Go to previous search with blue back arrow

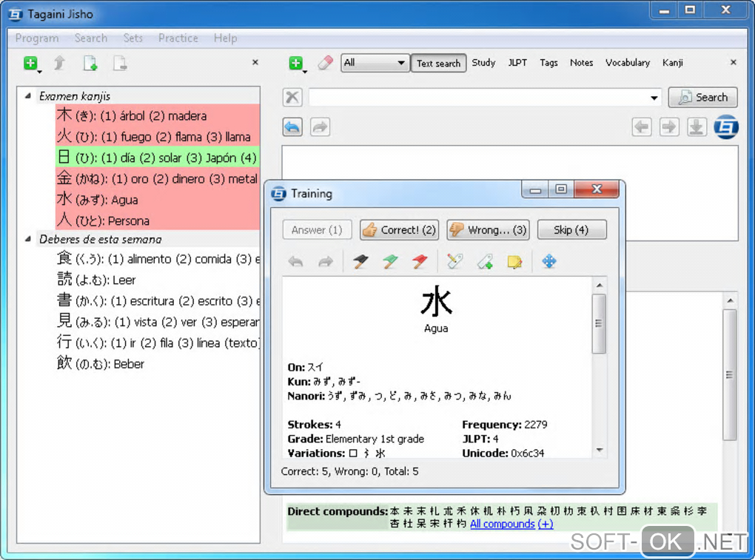tap(292, 127)
